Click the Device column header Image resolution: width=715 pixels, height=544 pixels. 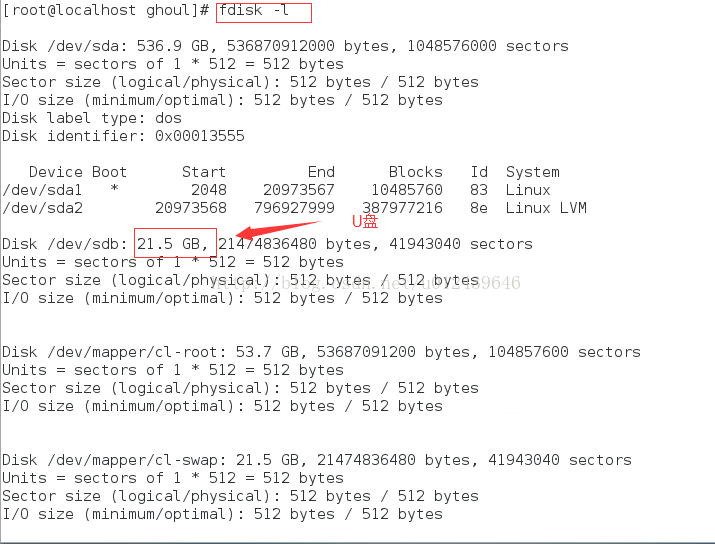tap(56, 172)
